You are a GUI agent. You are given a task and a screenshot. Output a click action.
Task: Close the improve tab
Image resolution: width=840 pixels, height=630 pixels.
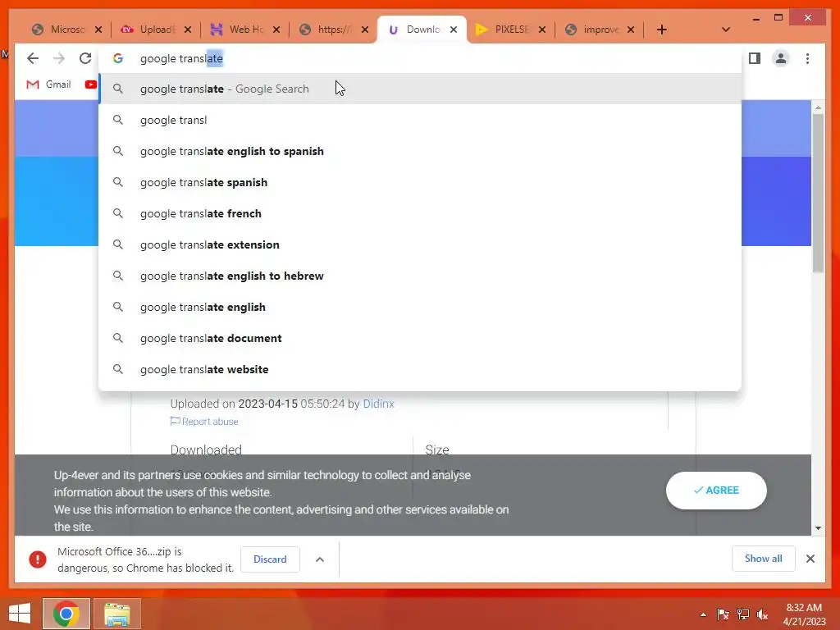631,30
